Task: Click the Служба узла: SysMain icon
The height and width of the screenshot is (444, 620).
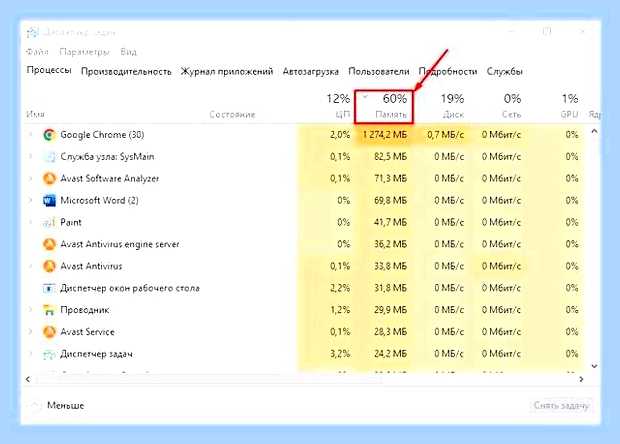Action: pos(49,157)
